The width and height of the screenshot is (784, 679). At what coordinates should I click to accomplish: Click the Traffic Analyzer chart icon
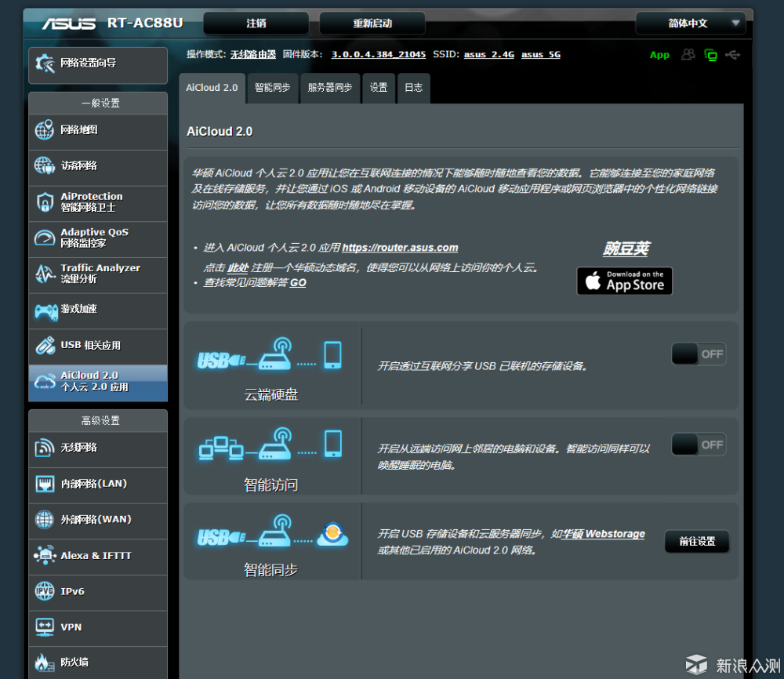tap(45, 274)
